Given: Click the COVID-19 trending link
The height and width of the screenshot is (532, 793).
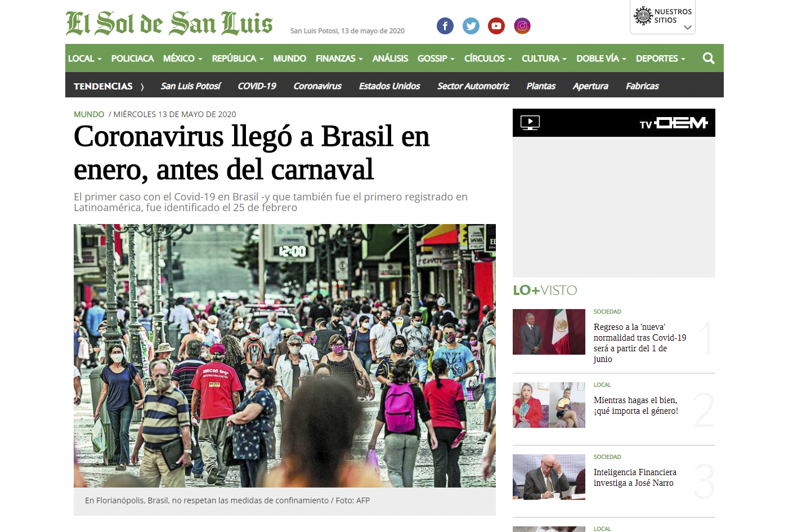Looking at the screenshot, I should 257,86.
